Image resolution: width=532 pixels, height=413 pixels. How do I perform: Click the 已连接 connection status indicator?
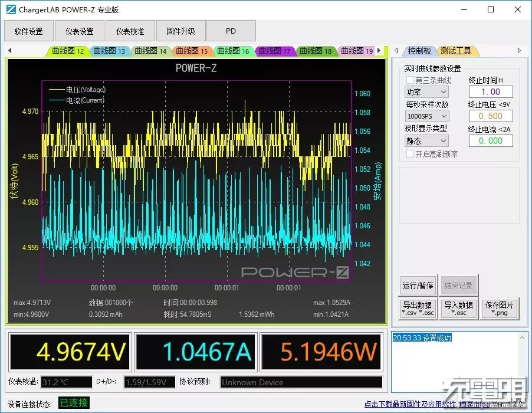(74, 403)
